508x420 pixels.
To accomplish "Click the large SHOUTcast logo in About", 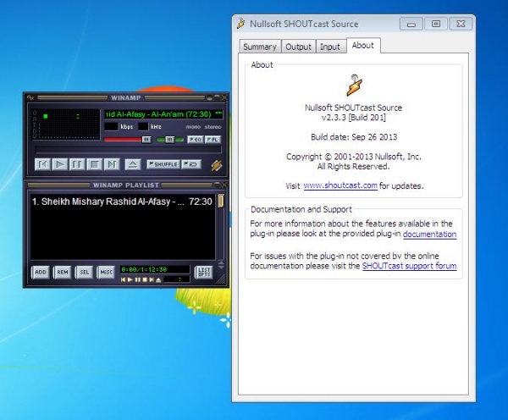I will (x=354, y=86).
